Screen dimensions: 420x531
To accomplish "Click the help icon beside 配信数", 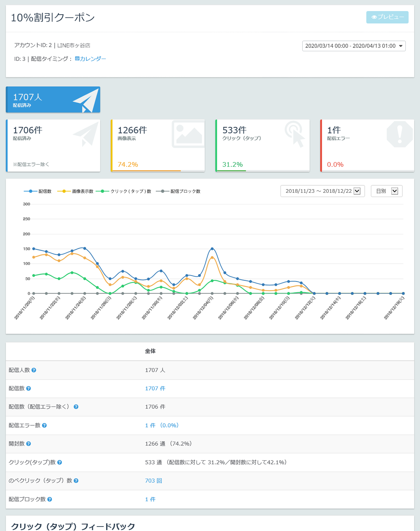I will coord(29,389).
